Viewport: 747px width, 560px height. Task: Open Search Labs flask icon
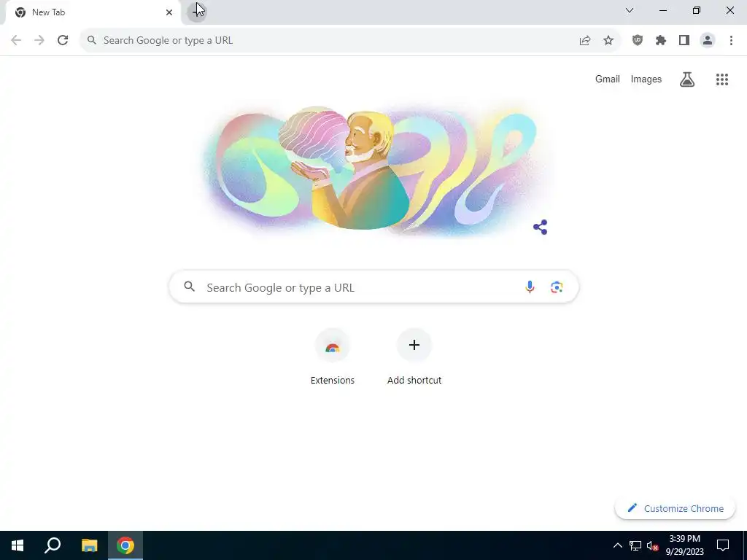pos(687,79)
